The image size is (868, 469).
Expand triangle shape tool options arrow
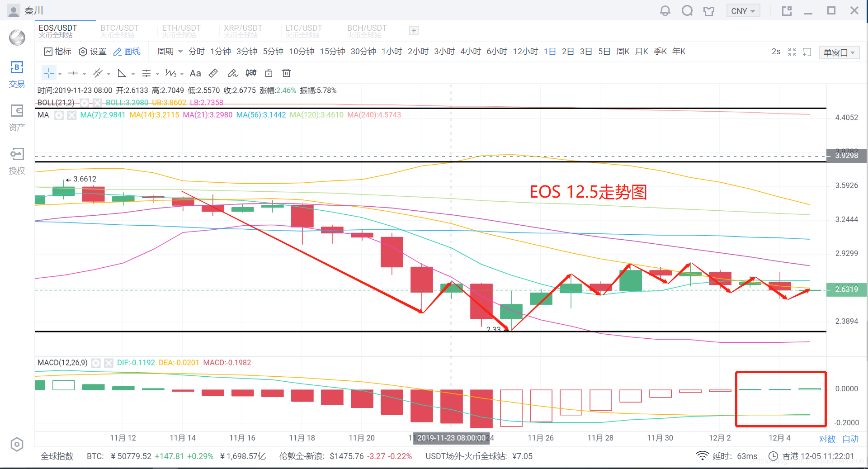pos(133,74)
